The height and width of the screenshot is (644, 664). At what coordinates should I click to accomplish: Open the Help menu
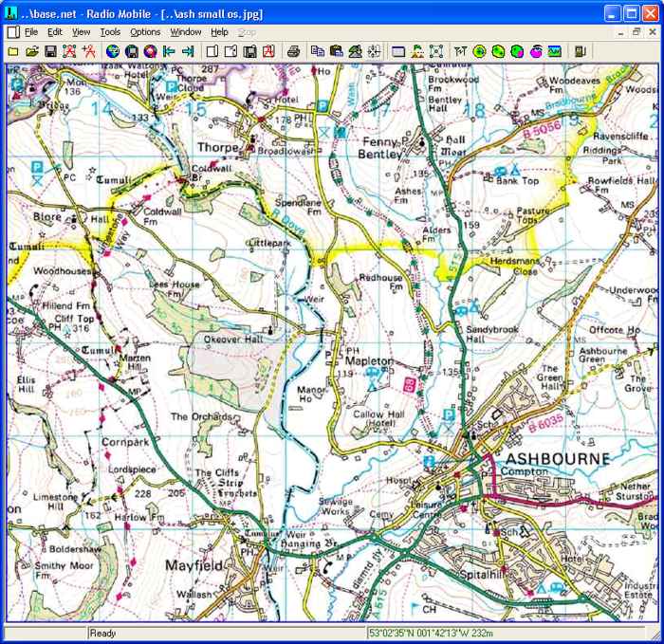[x=219, y=32]
